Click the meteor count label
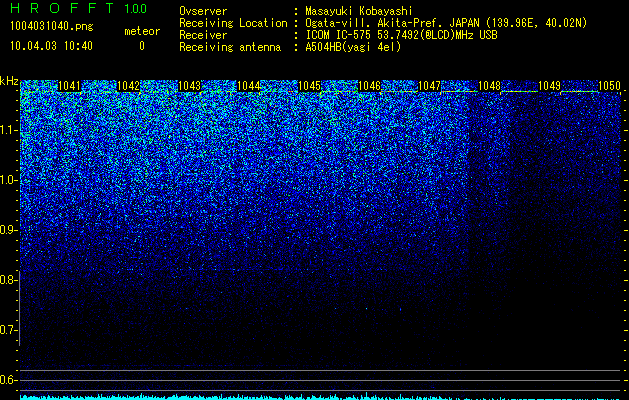 142,31
